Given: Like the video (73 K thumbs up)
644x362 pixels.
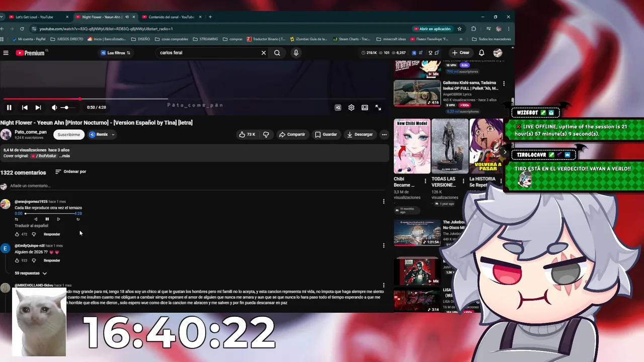Looking at the screenshot, I should [x=247, y=134].
